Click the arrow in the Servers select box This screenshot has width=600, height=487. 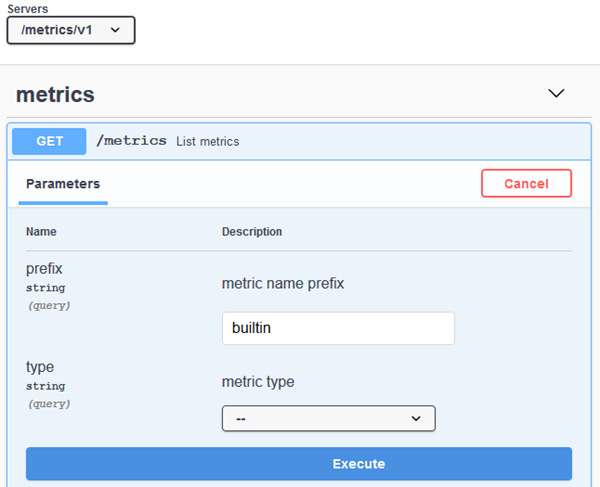click(x=116, y=30)
